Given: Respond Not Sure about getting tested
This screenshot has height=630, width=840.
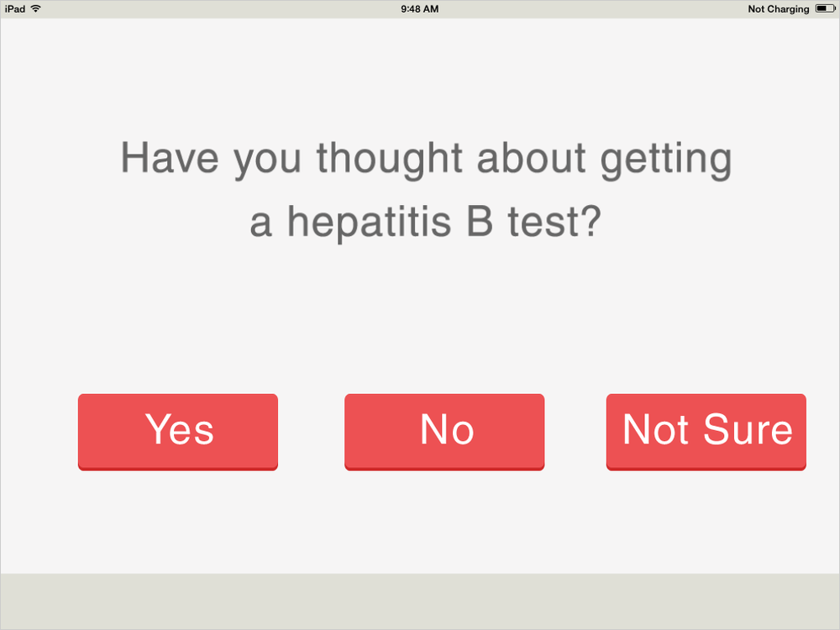Looking at the screenshot, I should point(706,432).
